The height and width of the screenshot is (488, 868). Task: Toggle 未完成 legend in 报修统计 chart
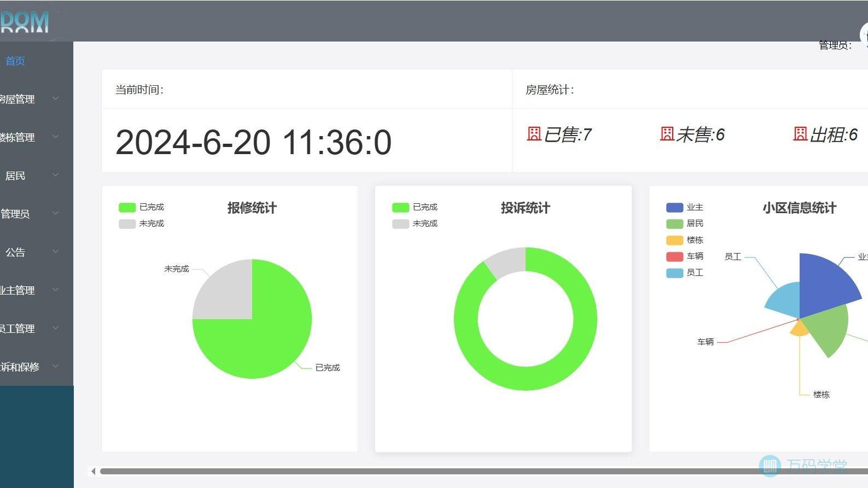(x=141, y=224)
